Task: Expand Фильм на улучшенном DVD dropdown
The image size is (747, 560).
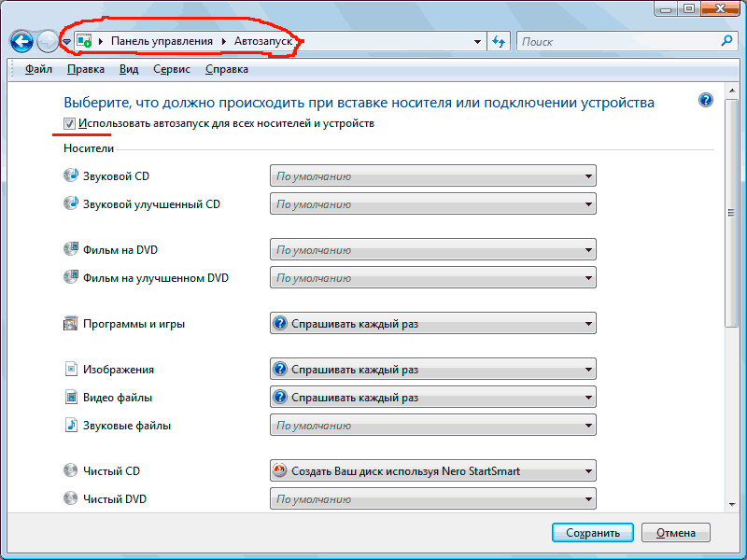Action: (433, 277)
